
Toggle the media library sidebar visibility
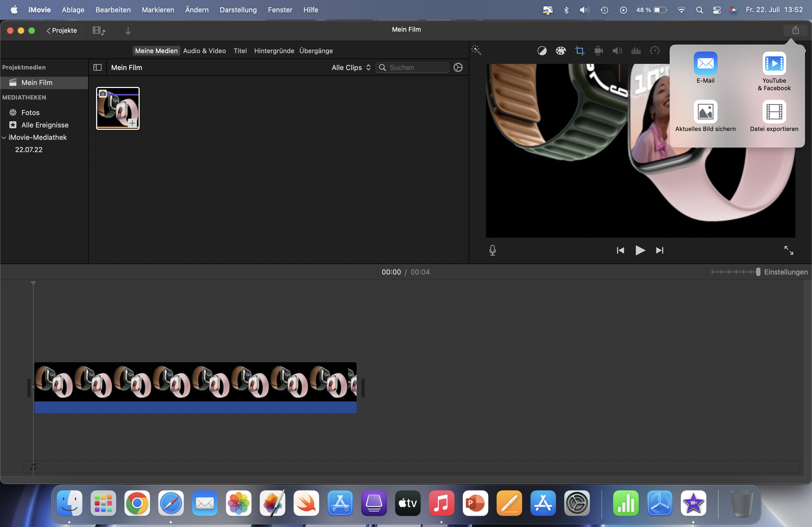point(97,68)
